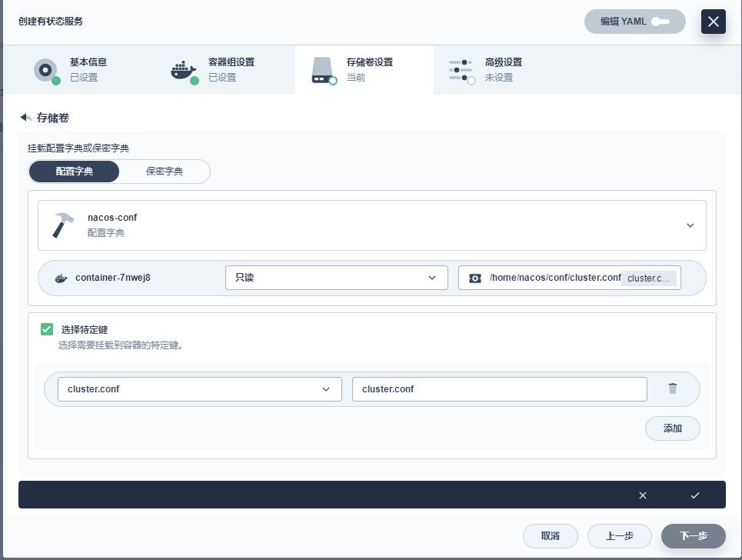This screenshot has height=560, width=742.
Task: Click the 上一步 button
Action: [x=620, y=536]
